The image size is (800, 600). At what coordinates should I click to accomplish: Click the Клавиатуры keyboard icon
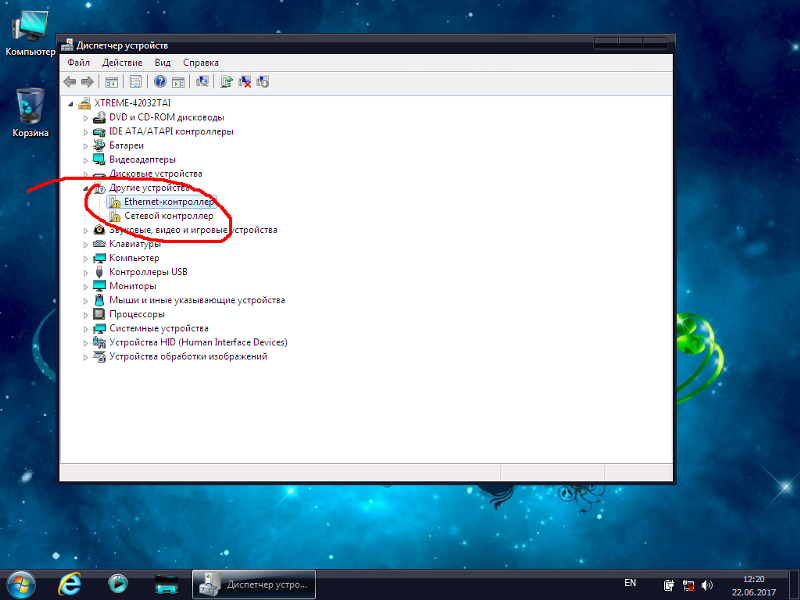pos(99,244)
